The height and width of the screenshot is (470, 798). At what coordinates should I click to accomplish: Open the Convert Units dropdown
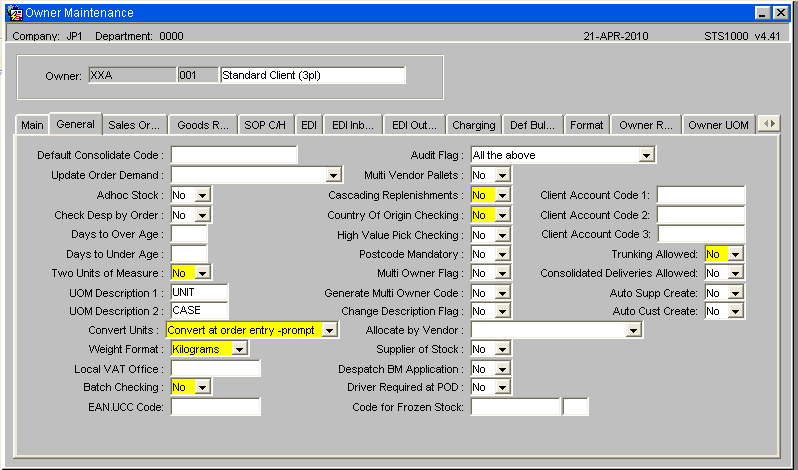330,331
